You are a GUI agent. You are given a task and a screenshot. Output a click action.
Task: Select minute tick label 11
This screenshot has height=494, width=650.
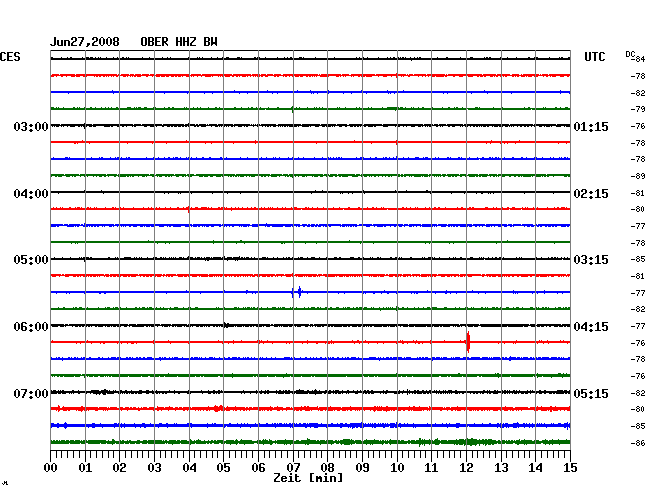point(431,467)
